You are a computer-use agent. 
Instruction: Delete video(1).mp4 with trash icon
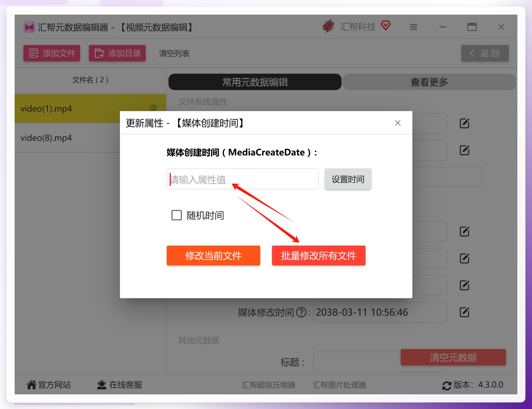[x=153, y=108]
